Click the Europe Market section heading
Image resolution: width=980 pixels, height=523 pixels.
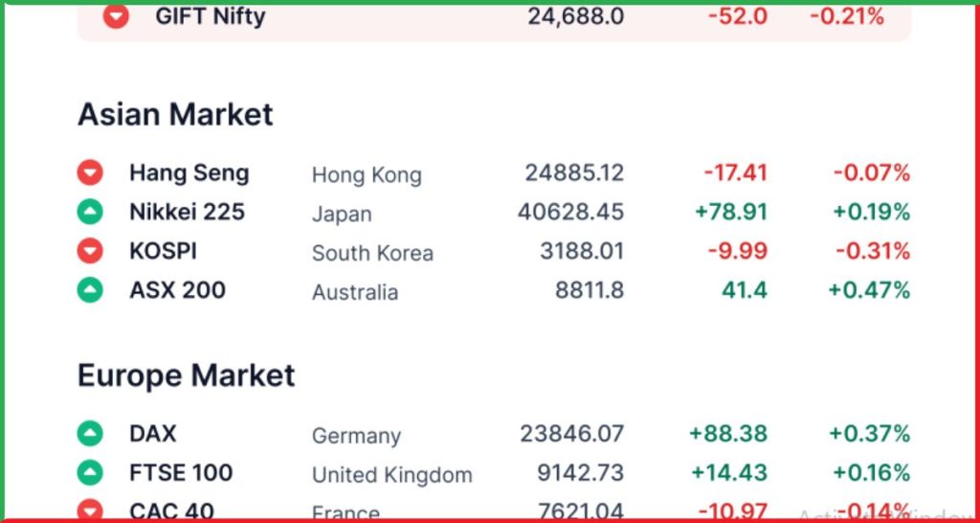[187, 375]
